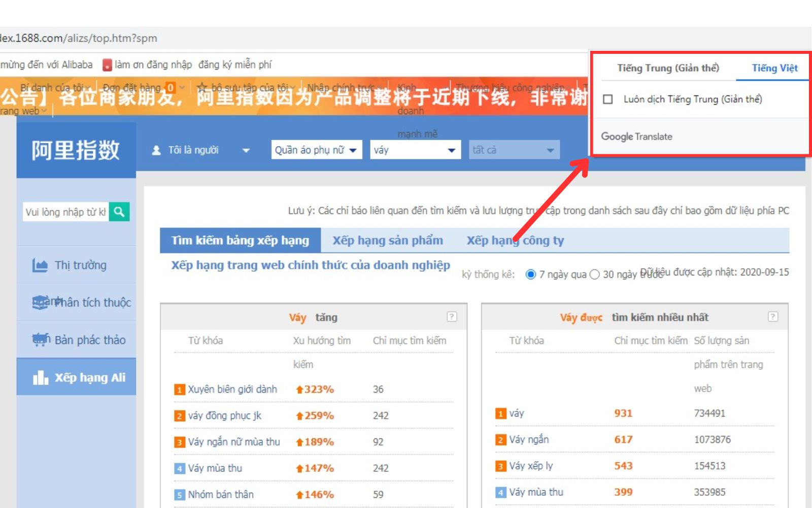Click Bản phác thảo sidebar icon

pyautogui.click(x=41, y=339)
